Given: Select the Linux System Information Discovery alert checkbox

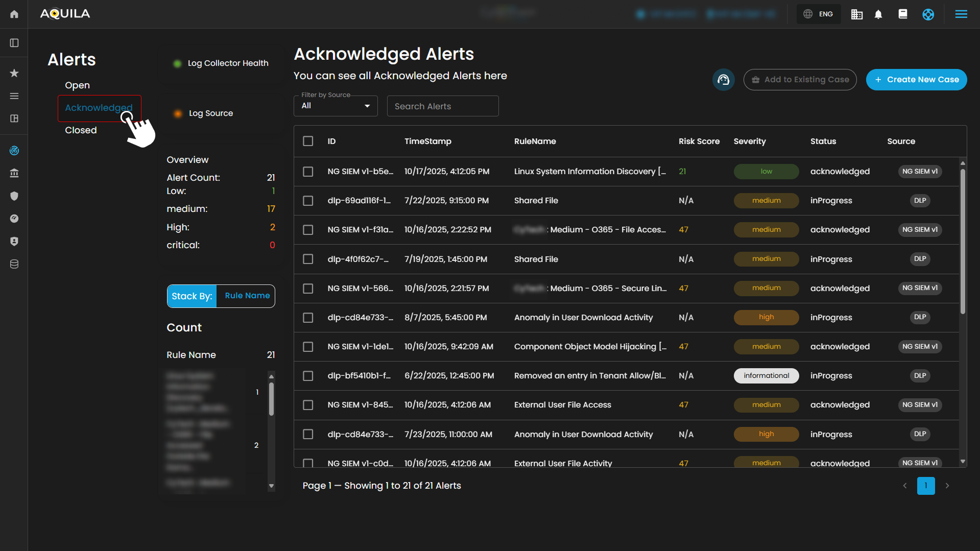Looking at the screenshot, I should tap(308, 172).
